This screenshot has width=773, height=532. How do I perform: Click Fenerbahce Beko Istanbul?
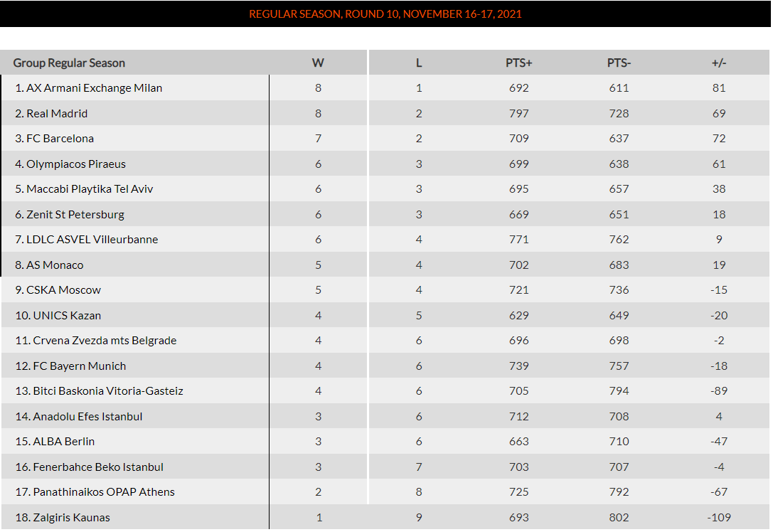(98, 467)
